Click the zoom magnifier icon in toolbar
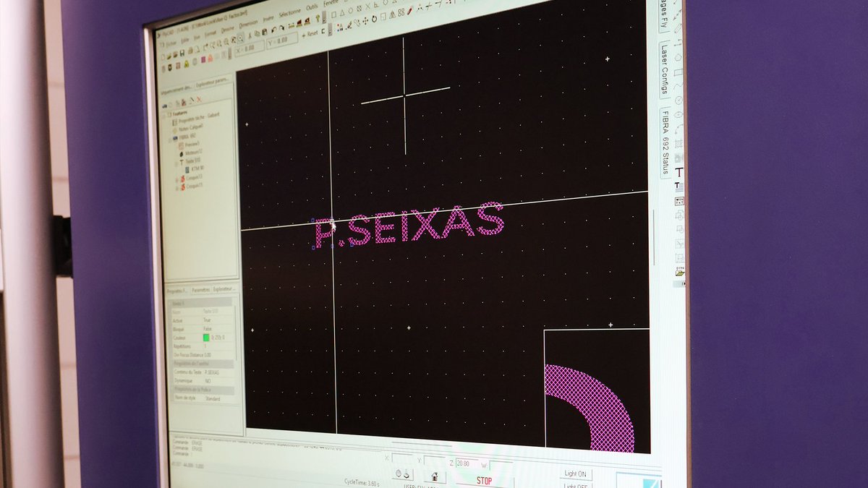This screenshot has width=868, height=488. click(x=241, y=38)
